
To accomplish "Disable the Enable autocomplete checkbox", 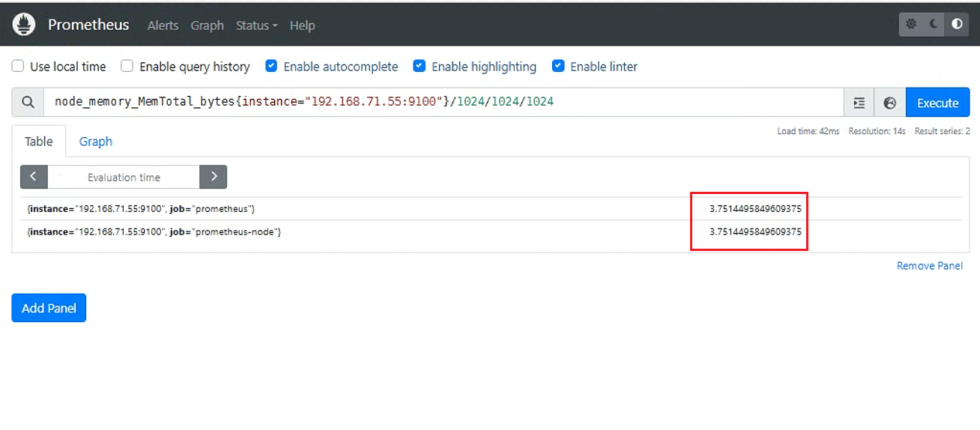I will coord(271,66).
